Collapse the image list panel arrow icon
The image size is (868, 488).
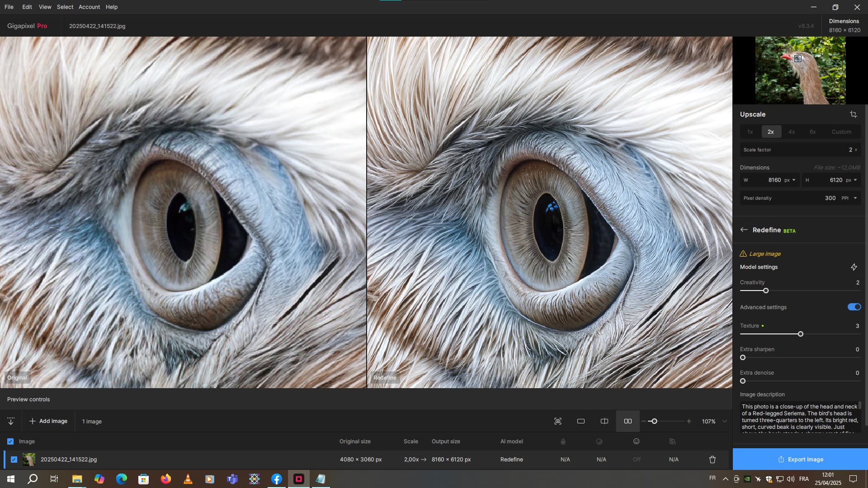[11, 421]
